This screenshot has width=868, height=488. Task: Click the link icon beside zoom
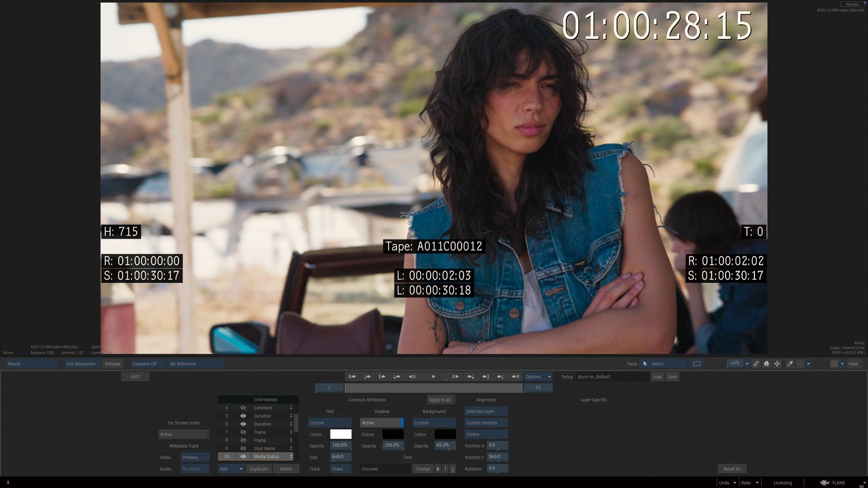(x=756, y=364)
